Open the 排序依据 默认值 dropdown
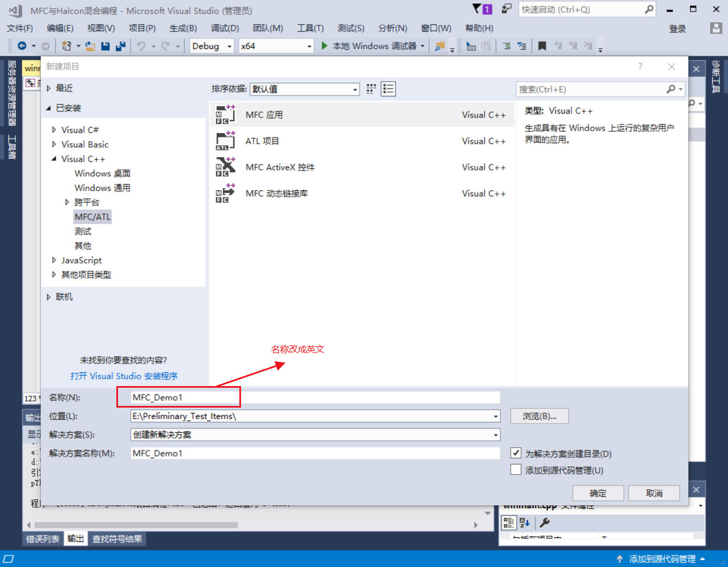The image size is (728, 567). click(305, 89)
